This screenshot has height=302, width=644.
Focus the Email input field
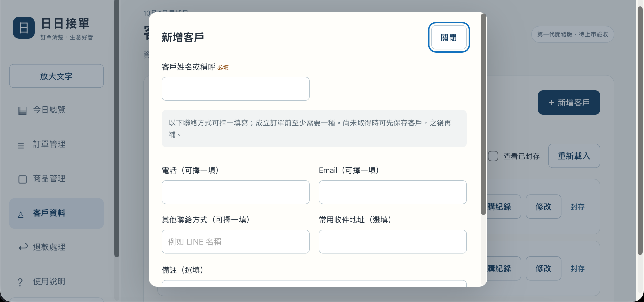(392, 192)
